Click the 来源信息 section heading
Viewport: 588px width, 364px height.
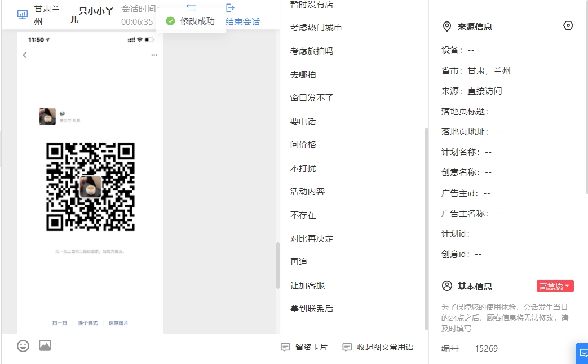pos(475,26)
